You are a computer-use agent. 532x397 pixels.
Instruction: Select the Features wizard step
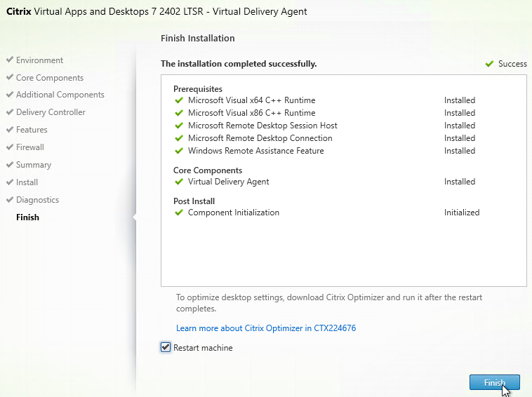(32, 130)
